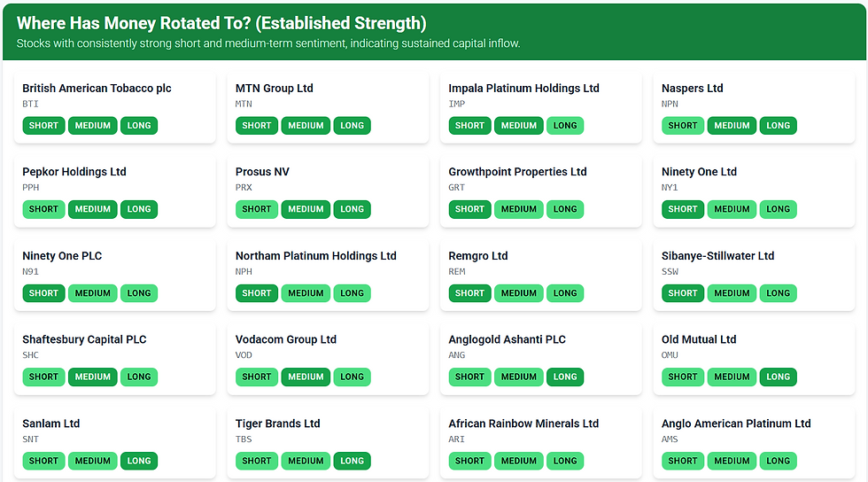
Task: Click MEDIUM badge on British American Tobacco card
Action: click(x=92, y=126)
